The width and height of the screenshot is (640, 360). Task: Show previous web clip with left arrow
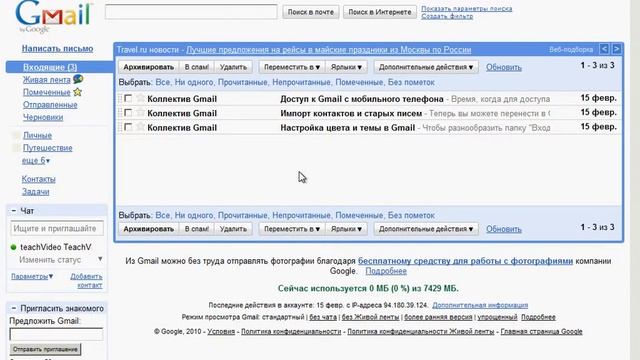(604, 49)
